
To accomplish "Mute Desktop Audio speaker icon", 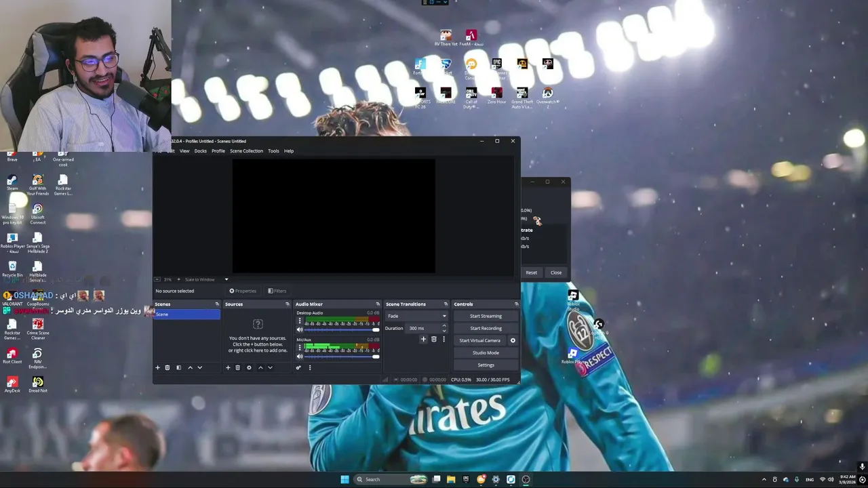I will [x=300, y=329].
